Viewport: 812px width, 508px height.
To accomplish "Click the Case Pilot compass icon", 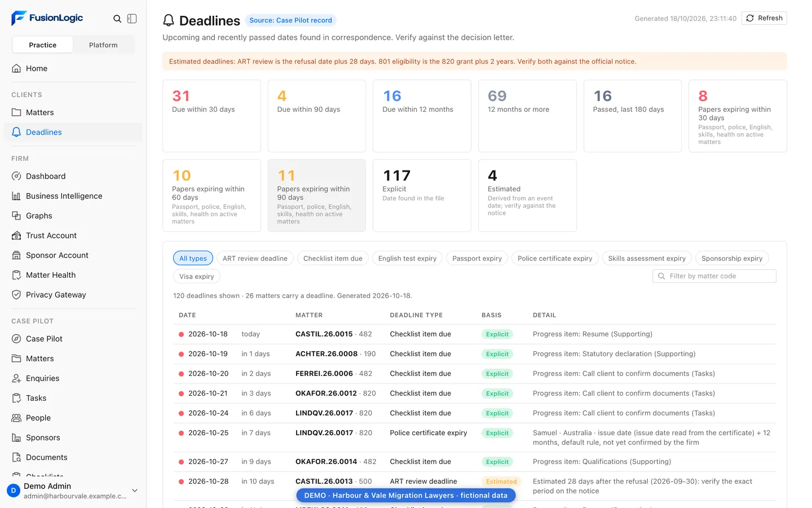I will coord(16,339).
